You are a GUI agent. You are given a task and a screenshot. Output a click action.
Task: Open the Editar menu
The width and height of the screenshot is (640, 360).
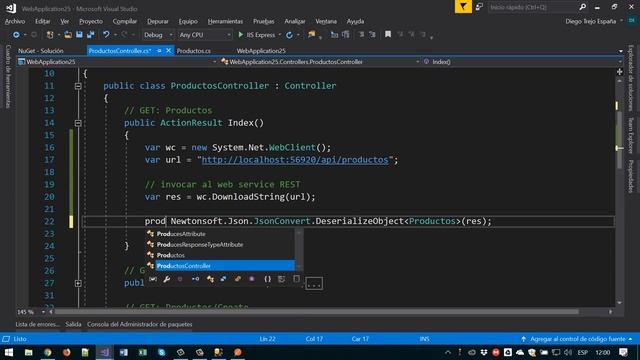(x=42, y=21)
